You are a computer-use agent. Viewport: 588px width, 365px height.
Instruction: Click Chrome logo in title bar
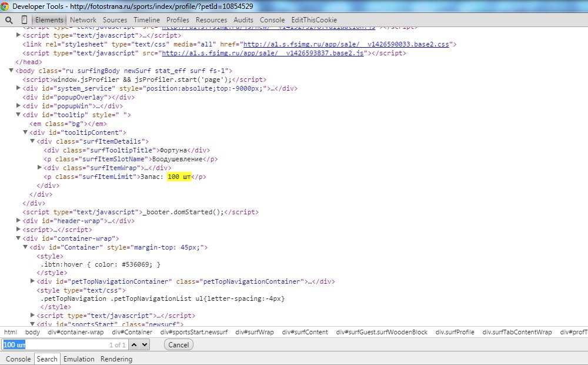pyautogui.click(x=5, y=6)
